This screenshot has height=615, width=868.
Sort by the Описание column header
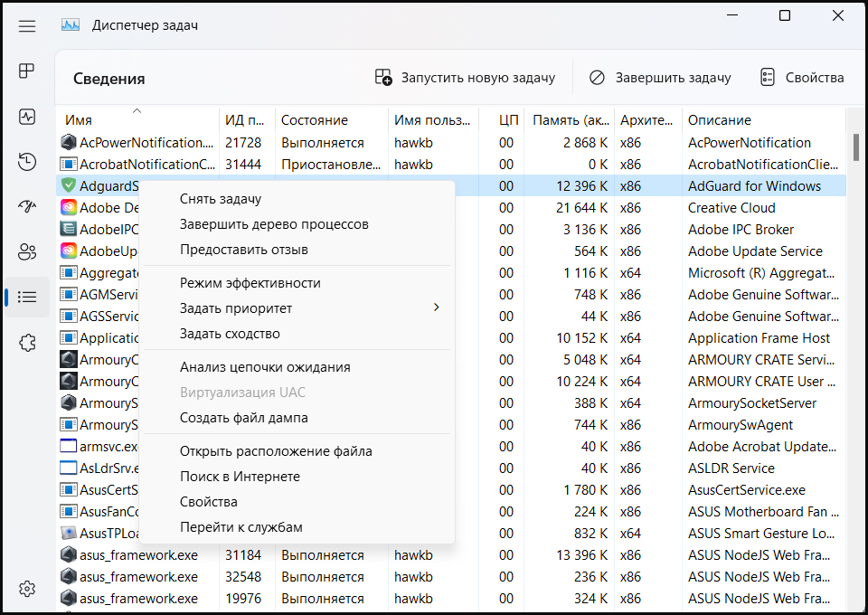click(x=764, y=119)
